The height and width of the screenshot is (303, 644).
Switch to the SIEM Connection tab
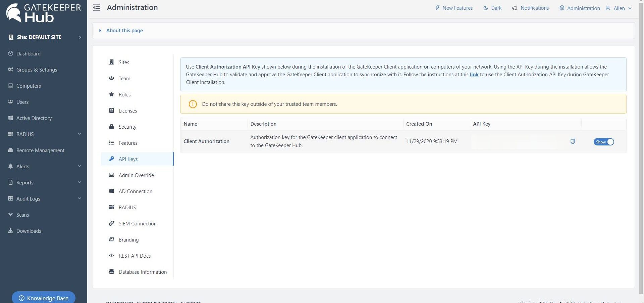coord(138,223)
